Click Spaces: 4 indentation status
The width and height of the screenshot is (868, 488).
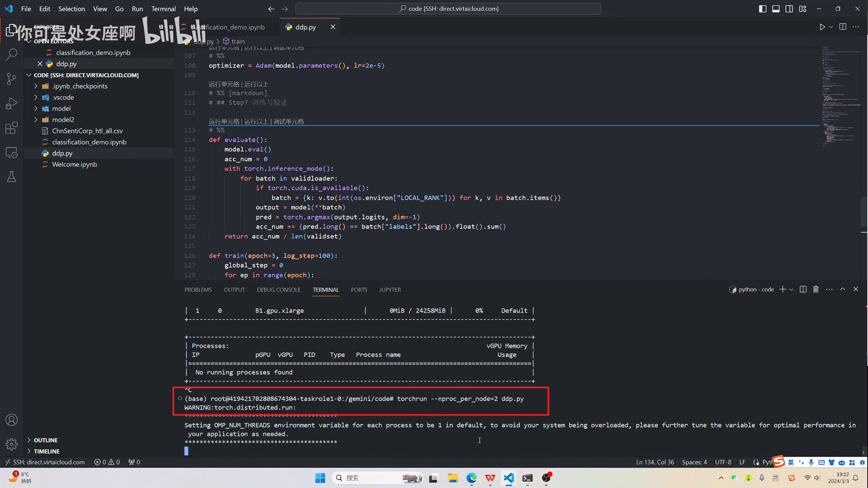(x=694, y=462)
